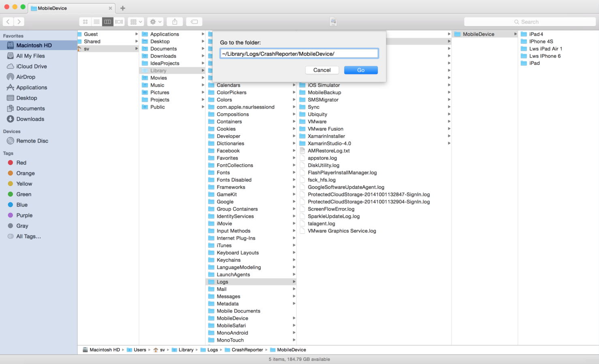Select the MobileDevice tab
This screenshot has height=364, width=599.
coord(72,8)
